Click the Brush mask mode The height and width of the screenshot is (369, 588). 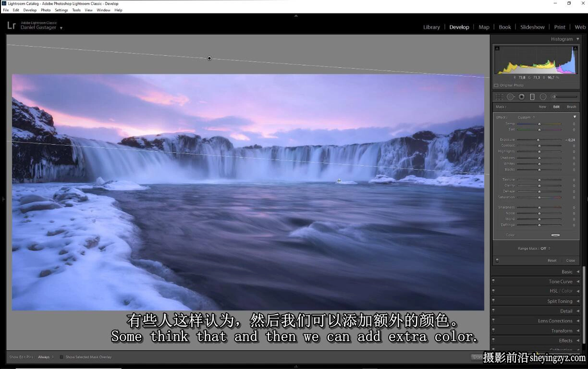[x=571, y=107]
